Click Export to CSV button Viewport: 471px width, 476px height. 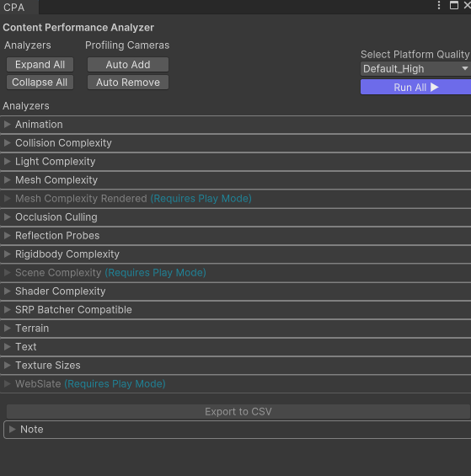tap(238, 412)
